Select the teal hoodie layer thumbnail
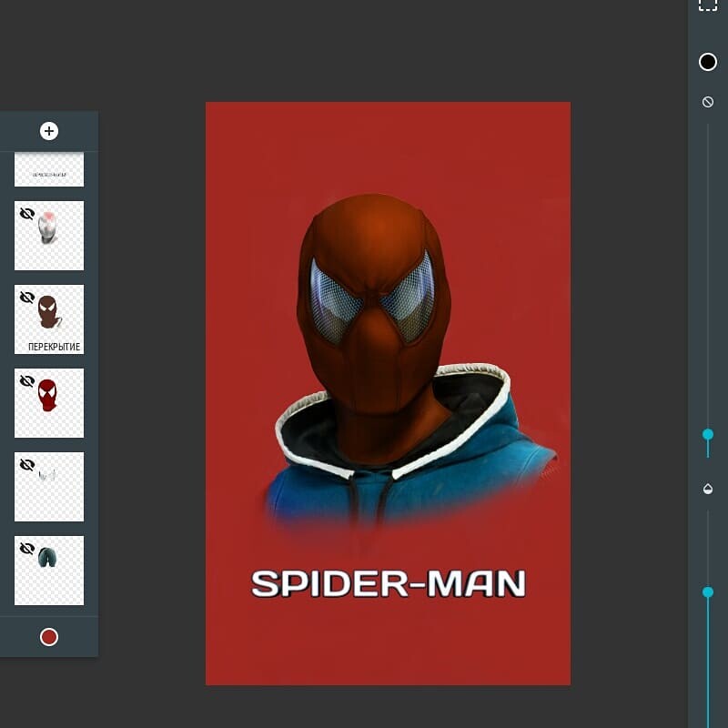 (49, 571)
